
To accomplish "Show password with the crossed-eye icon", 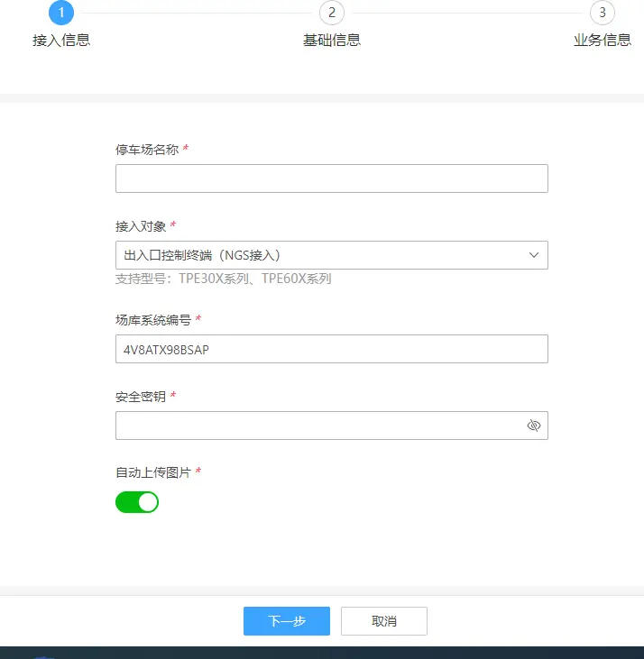I will [533, 426].
